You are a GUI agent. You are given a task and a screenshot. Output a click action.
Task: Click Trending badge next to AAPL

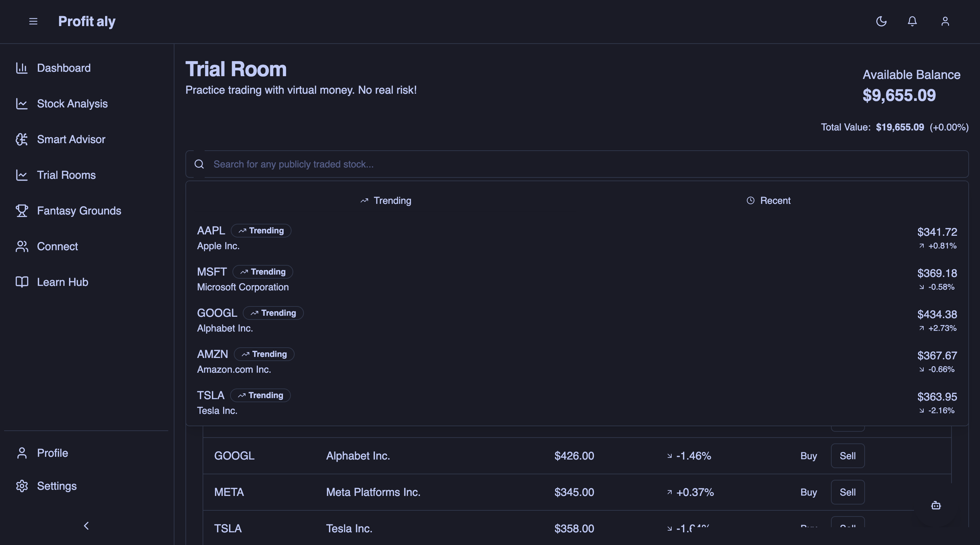pos(261,231)
